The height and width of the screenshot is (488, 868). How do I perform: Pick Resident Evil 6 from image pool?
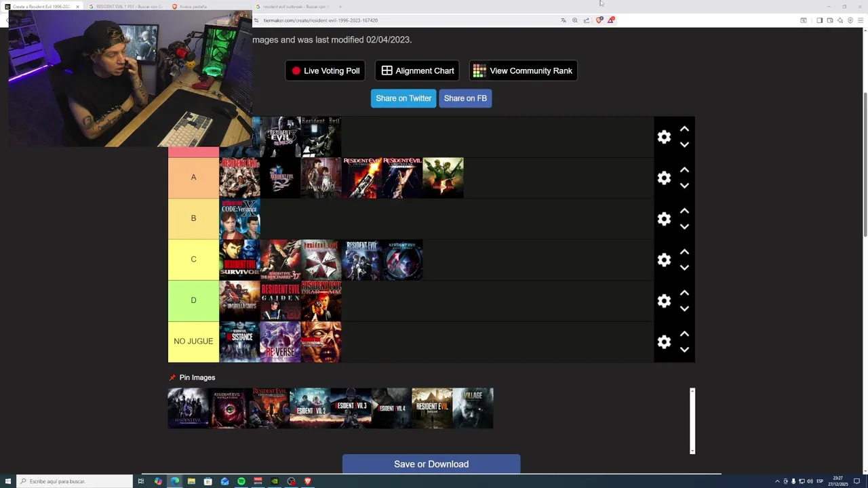188,408
